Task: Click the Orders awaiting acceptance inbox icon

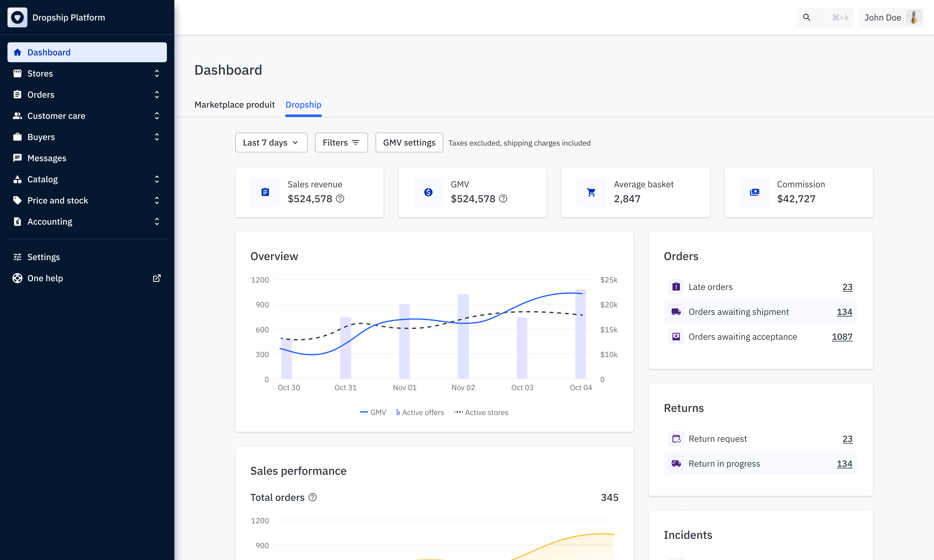Action: [676, 337]
